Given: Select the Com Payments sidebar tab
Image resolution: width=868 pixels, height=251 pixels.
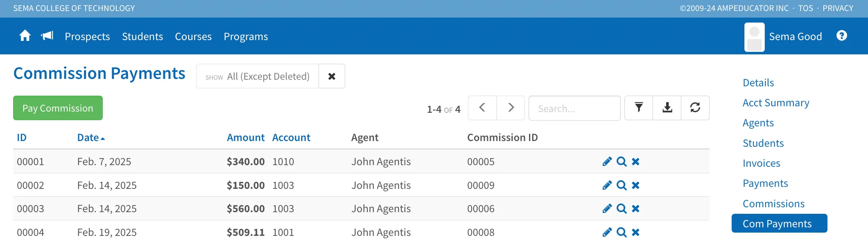Looking at the screenshot, I should pyautogui.click(x=779, y=223).
